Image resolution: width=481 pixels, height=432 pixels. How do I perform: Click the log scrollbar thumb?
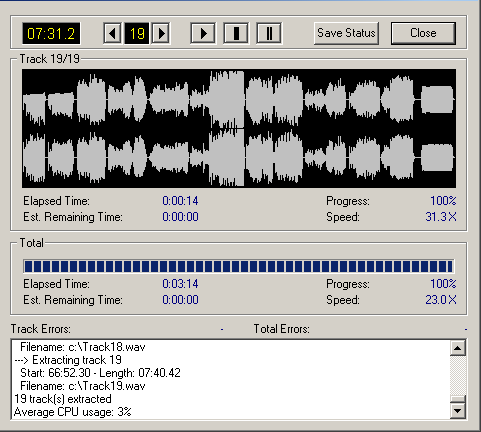pos(458,399)
